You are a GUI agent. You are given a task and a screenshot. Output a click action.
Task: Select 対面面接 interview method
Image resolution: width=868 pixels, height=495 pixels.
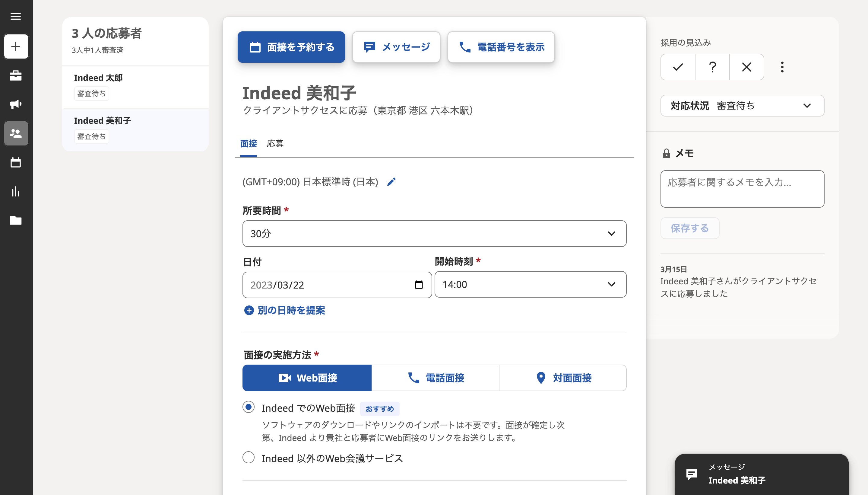click(x=563, y=378)
